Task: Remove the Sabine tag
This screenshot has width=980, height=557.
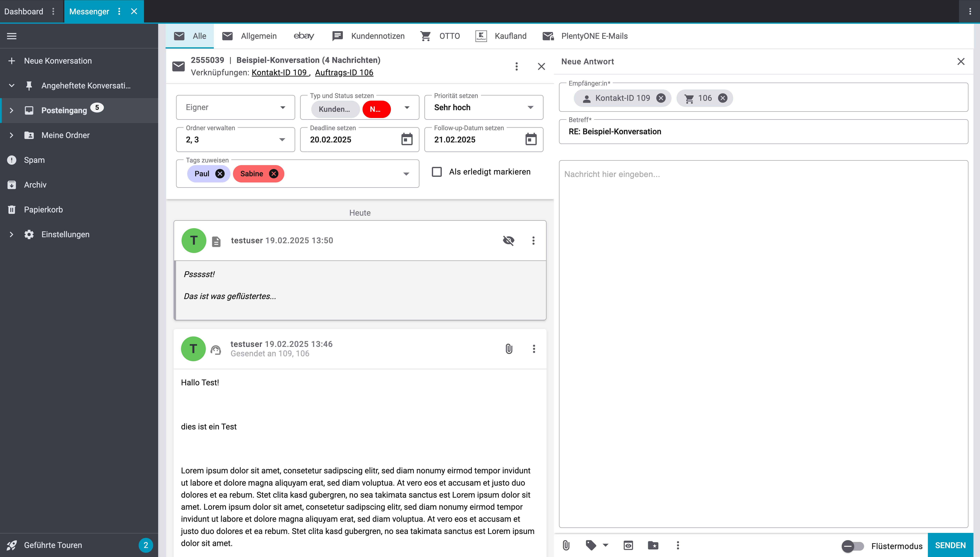Action: tap(274, 174)
